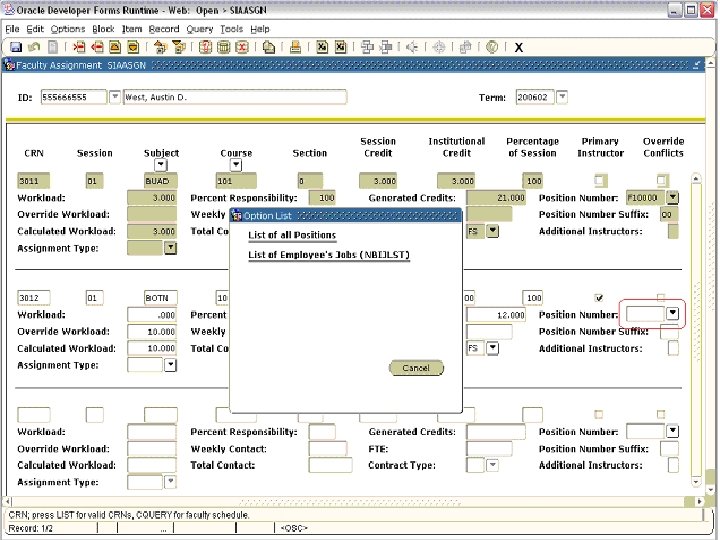Click the Insert Record icon

pyautogui.click(x=203, y=47)
